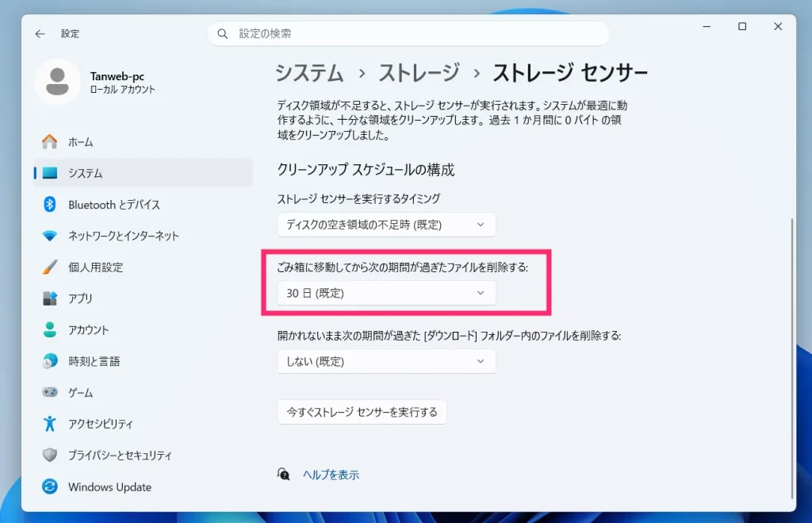Click the ゲーム controller icon
Viewport: 812px width, 523px height.
tap(50, 392)
